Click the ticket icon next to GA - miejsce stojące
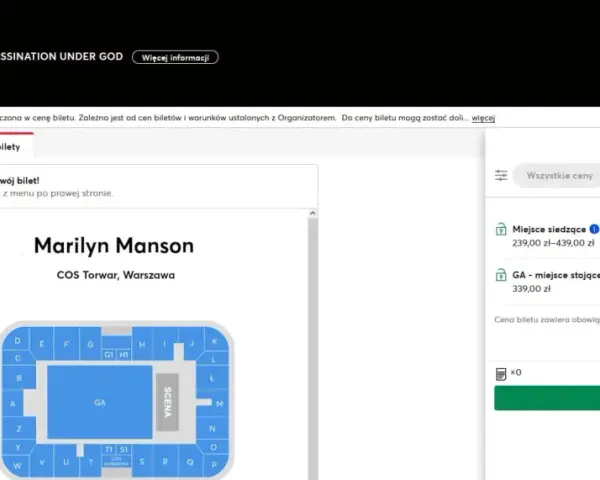The height and width of the screenshot is (480, 600). coord(501,275)
